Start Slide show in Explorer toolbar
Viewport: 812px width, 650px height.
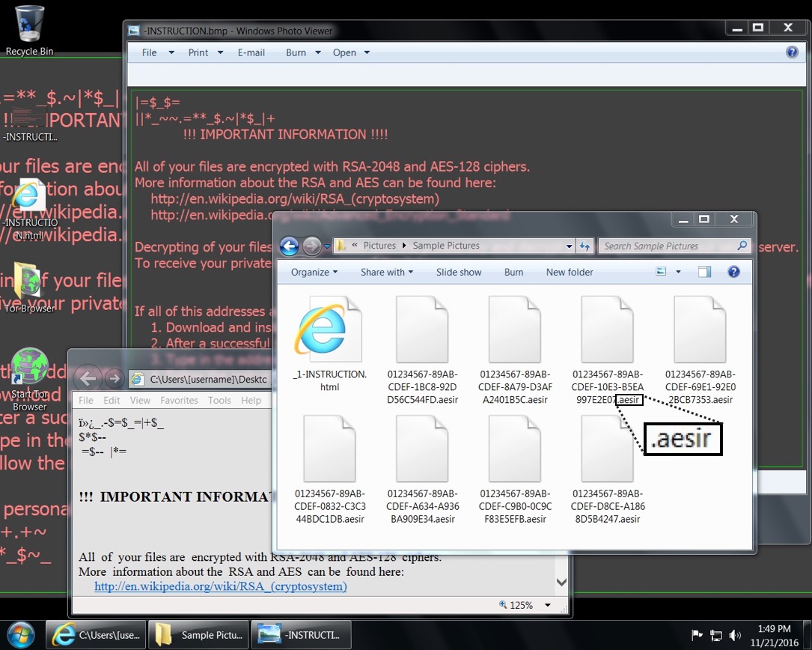point(458,272)
